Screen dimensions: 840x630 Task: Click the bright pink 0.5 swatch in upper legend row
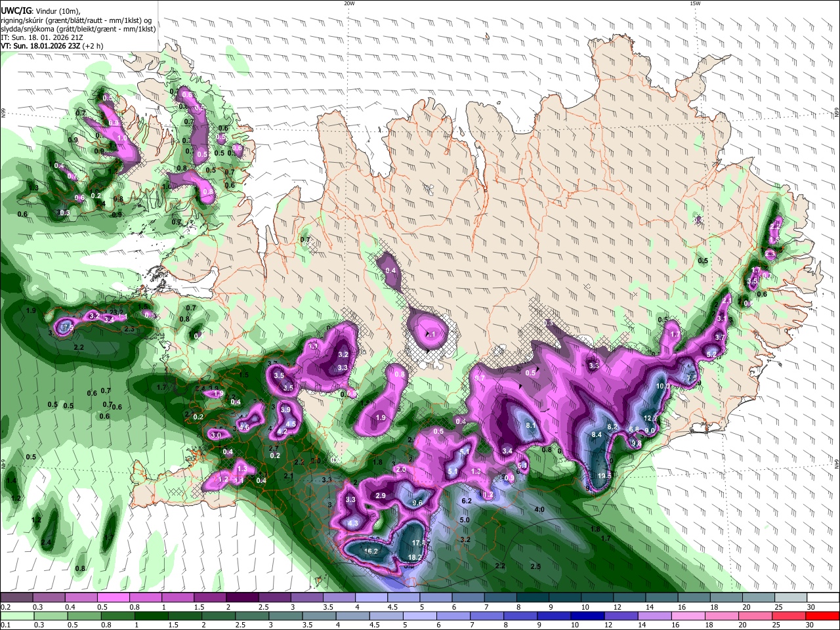click(113, 597)
